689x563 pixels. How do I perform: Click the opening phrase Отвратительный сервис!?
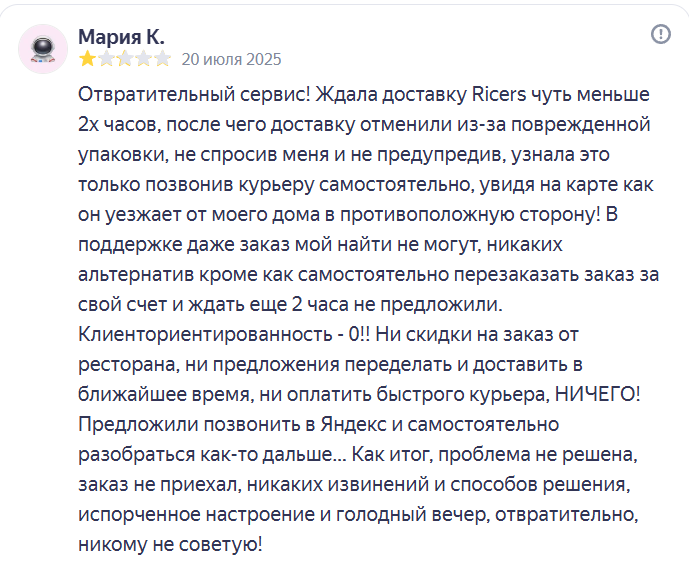coord(194,95)
